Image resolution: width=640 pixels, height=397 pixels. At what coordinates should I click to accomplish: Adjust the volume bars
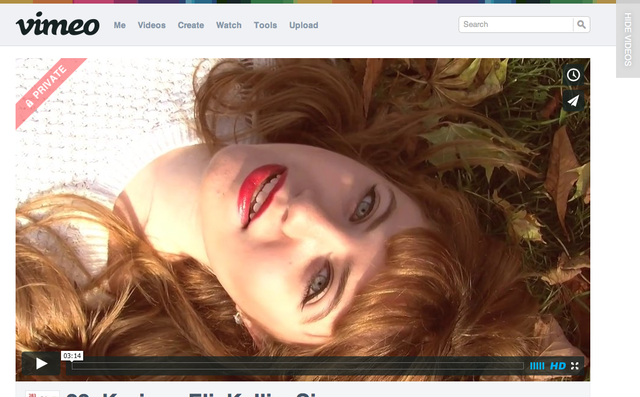click(x=537, y=366)
